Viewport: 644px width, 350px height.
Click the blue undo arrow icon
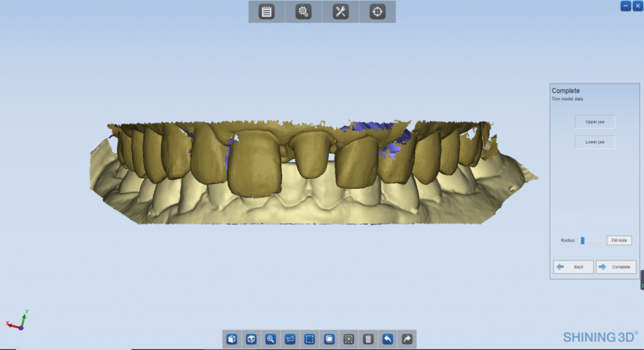387,339
